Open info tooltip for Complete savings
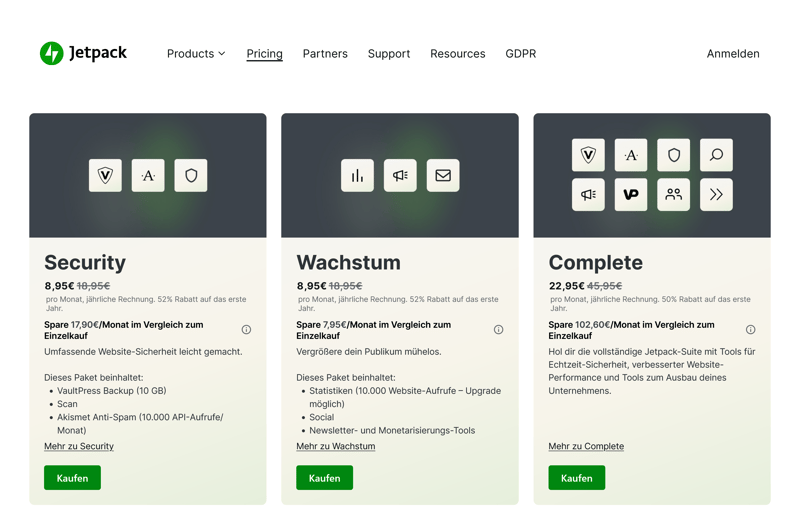 click(750, 330)
